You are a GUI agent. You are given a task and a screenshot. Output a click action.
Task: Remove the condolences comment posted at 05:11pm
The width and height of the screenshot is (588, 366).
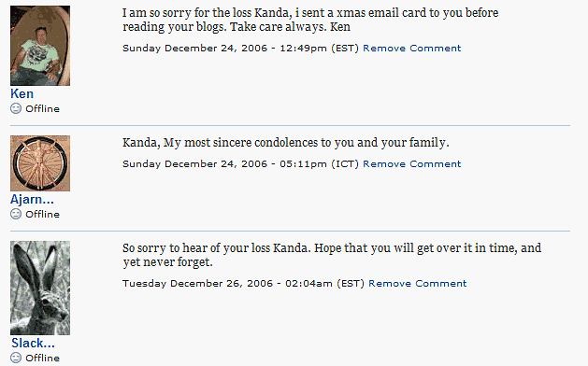pyautogui.click(x=411, y=164)
